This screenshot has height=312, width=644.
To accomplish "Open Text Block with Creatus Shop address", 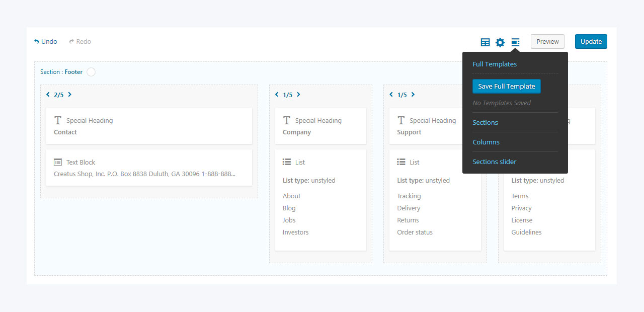I will (x=149, y=168).
